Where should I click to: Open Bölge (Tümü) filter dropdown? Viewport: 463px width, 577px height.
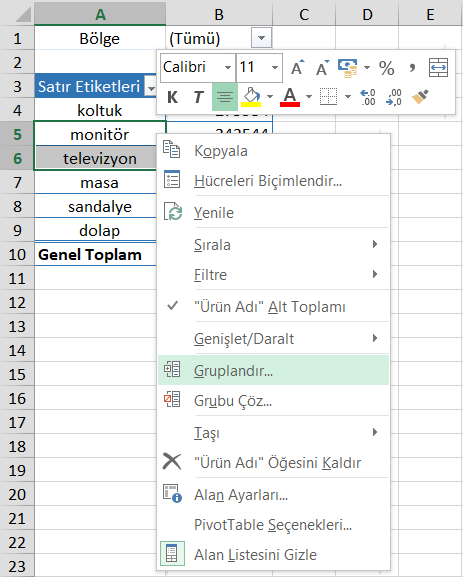[x=261, y=38]
